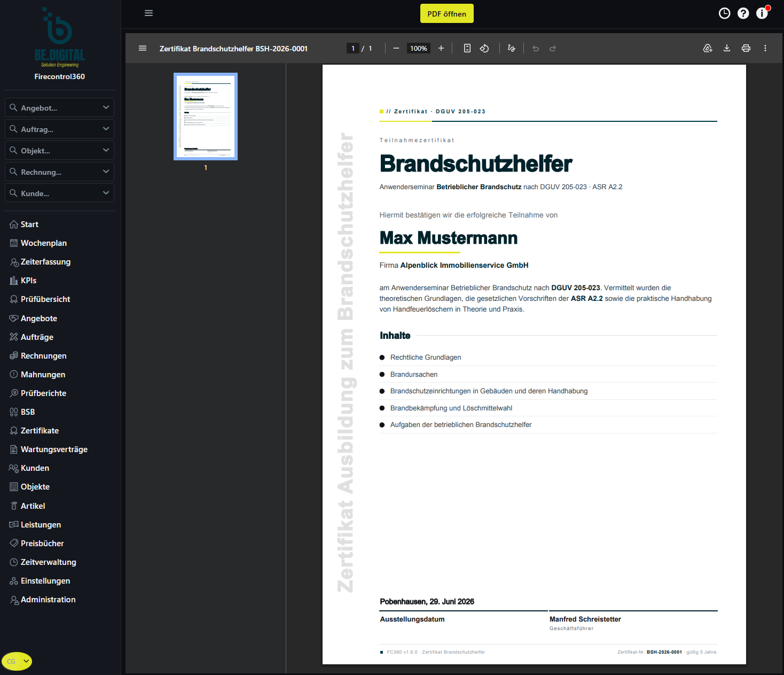Open the help question mark icon
Screen dimensions: 784x675
point(743,13)
